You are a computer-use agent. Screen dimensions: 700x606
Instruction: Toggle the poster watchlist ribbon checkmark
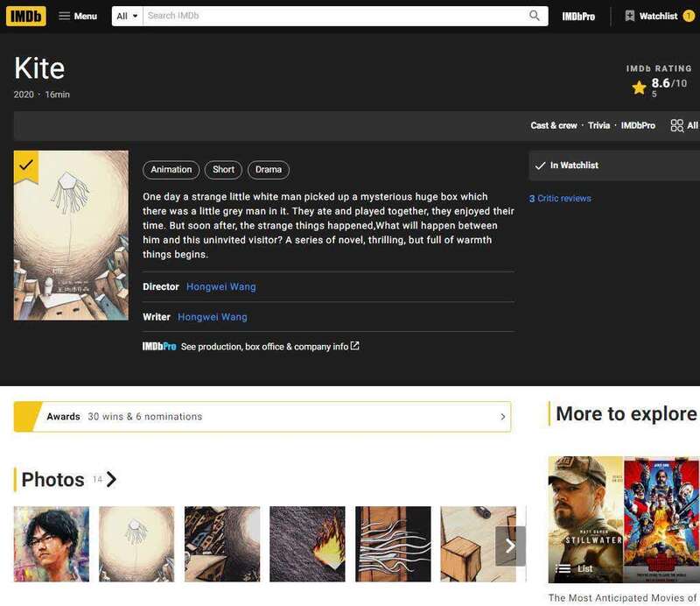[26, 164]
